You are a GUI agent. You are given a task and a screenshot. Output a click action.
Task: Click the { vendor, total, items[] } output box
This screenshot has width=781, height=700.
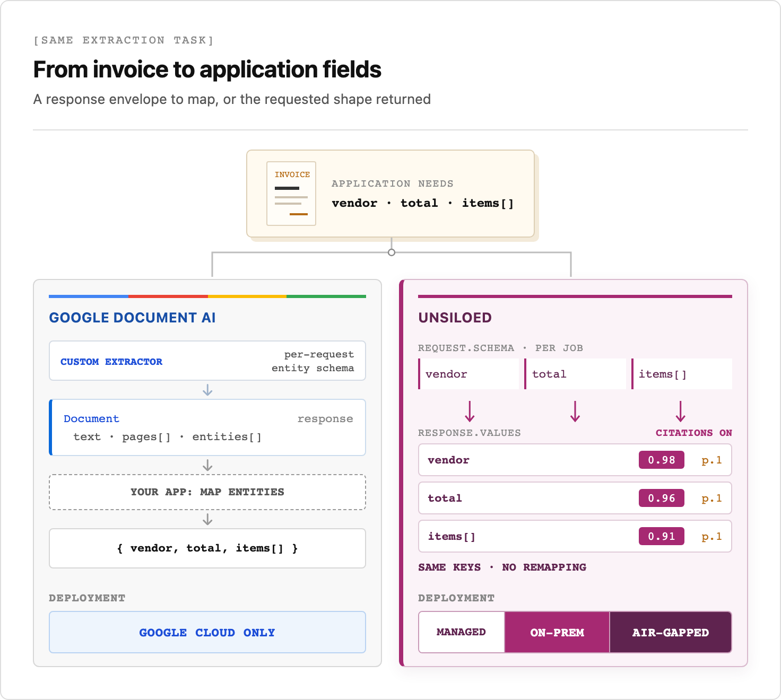click(207, 548)
